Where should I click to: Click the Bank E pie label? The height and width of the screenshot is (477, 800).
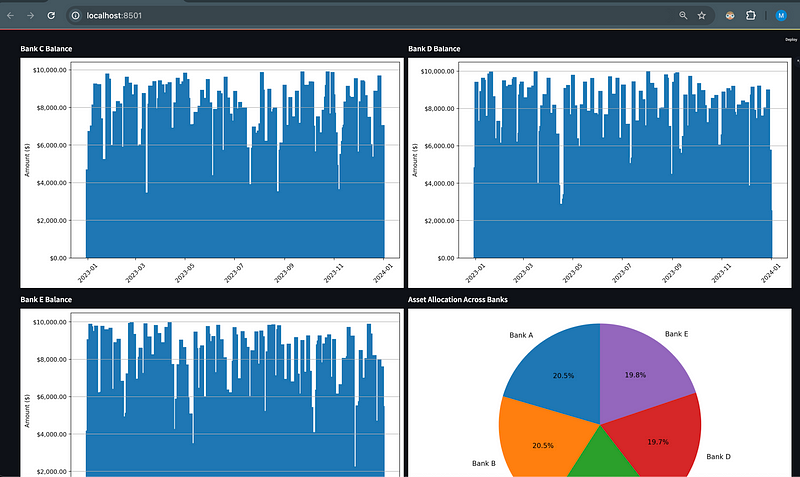tap(677, 334)
